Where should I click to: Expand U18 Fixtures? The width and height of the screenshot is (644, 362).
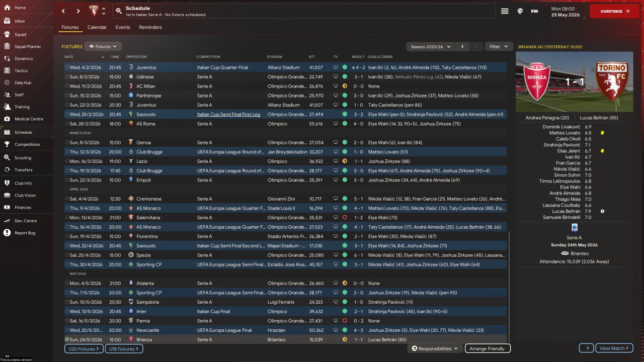point(124,348)
